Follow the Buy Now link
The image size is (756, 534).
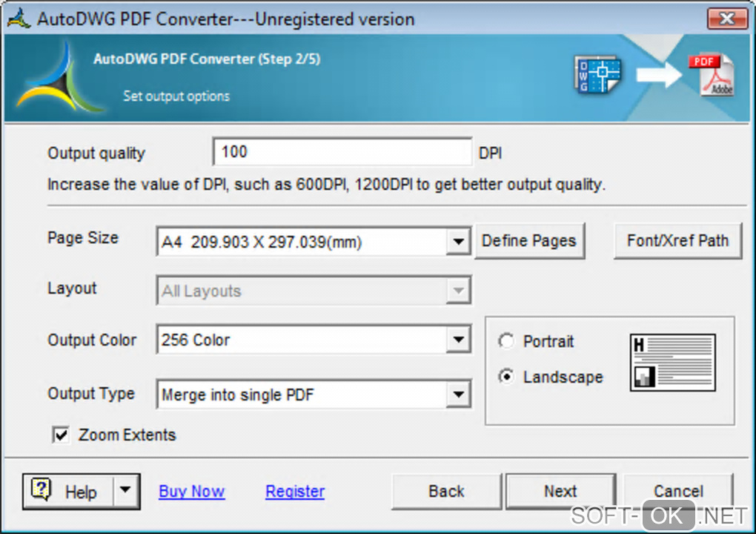click(192, 492)
